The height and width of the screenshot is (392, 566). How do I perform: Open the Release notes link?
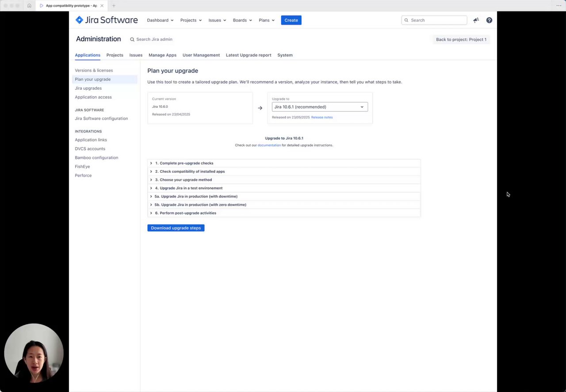click(x=322, y=118)
